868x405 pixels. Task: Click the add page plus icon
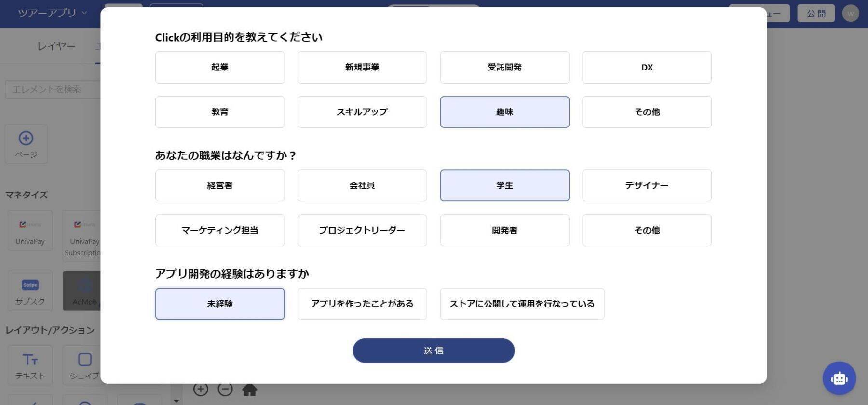[26, 139]
